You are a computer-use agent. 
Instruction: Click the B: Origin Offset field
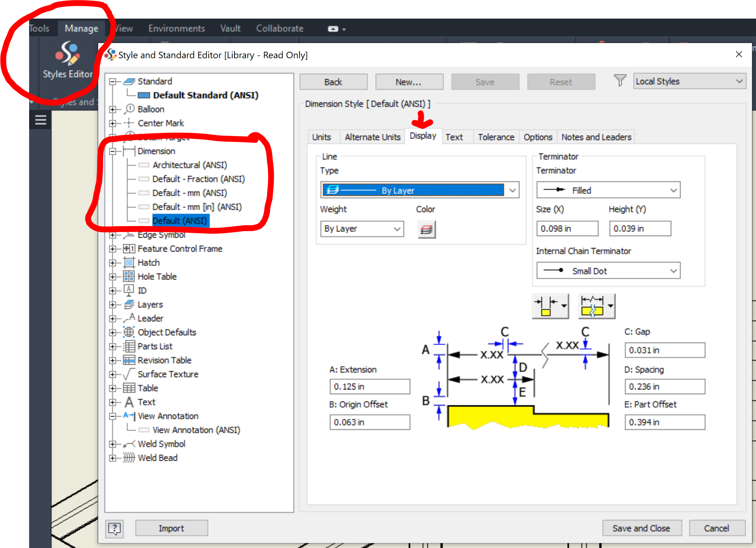click(x=370, y=422)
